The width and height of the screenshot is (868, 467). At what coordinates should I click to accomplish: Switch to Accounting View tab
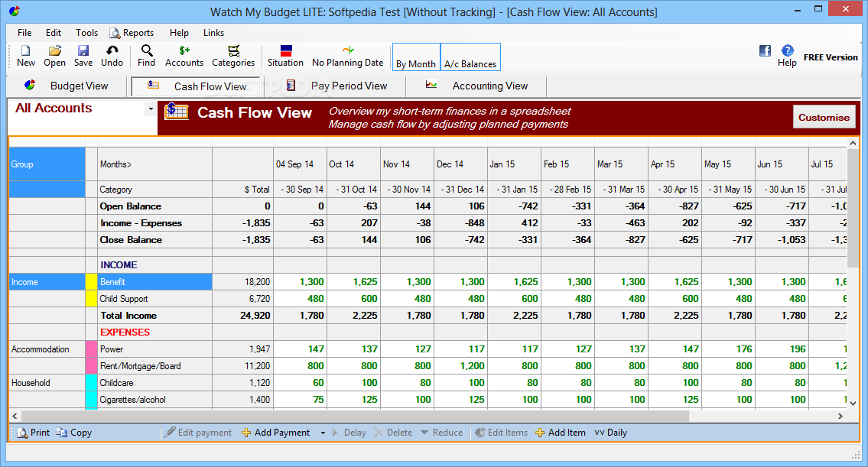(x=476, y=86)
